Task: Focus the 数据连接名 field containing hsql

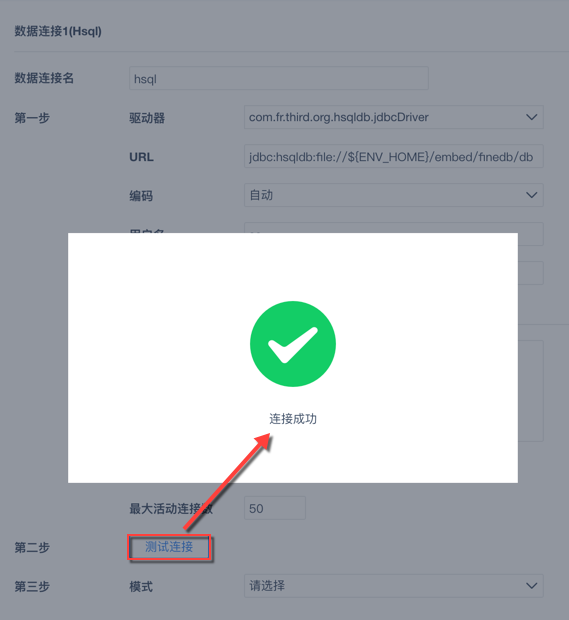Action: (279, 78)
